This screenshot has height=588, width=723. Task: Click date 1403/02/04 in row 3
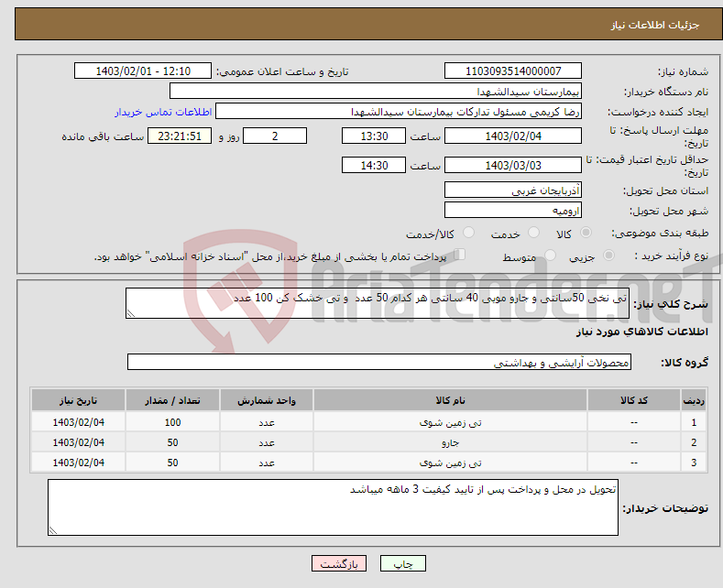(79, 463)
